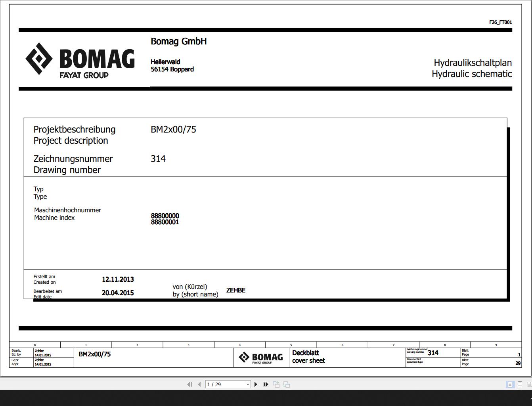Enable continuous scrolling page display
The image size is (532, 406).
click(x=520, y=384)
